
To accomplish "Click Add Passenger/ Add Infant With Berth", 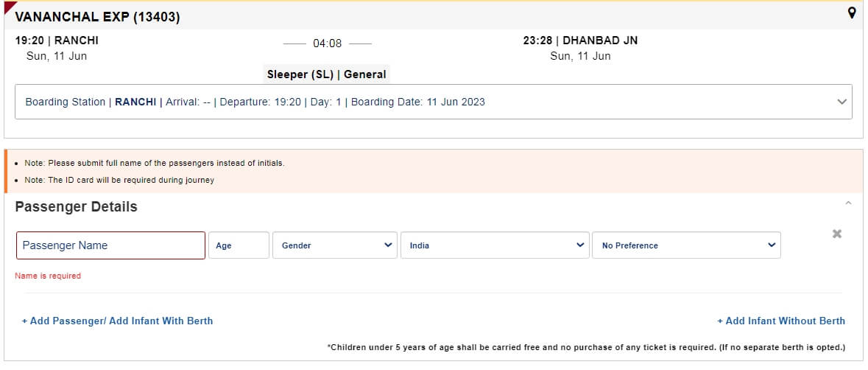I will point(117,321).
